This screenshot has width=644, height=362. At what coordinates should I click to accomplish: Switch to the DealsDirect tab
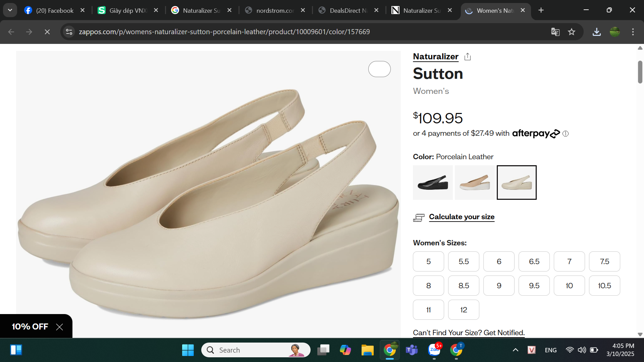click(348, 10)
